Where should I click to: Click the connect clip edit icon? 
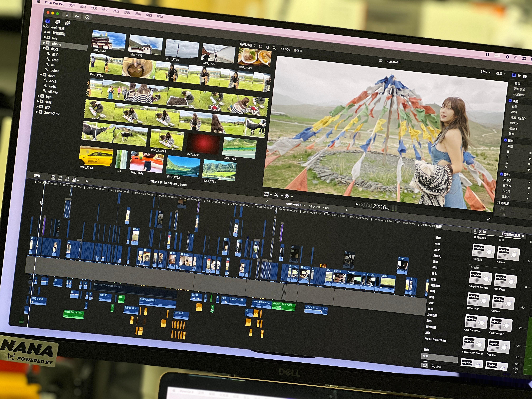tap(53, 177)
